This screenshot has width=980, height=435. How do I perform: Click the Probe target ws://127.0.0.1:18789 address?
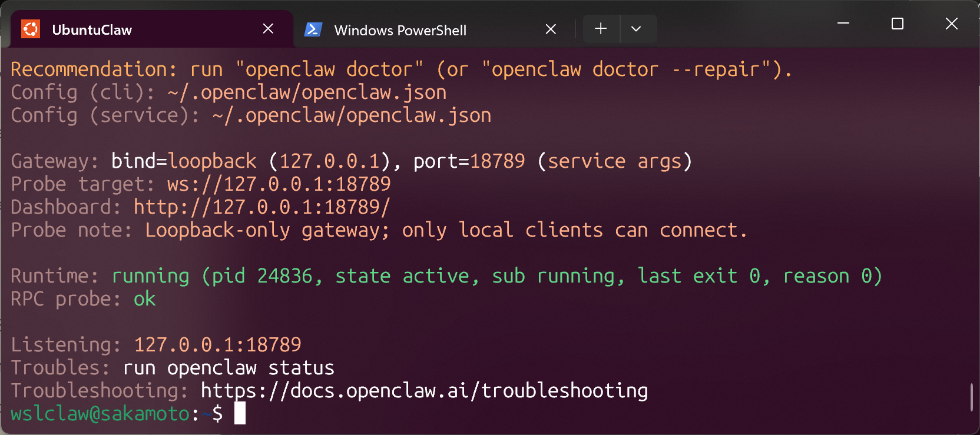click(279, 184)
